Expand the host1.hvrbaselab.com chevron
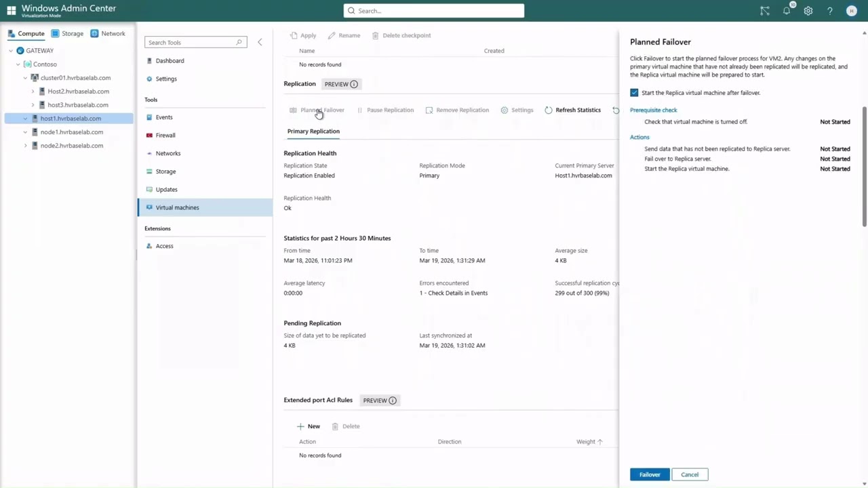This screenshot has height=488, width=868. (x=26, y=119)
